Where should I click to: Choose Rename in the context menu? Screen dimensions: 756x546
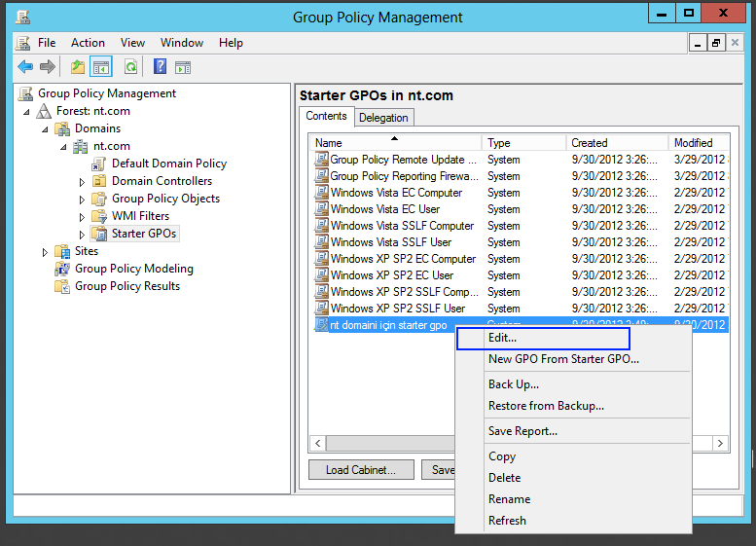(573, 499)
